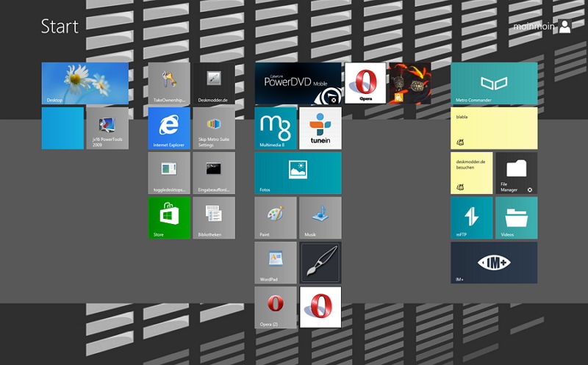Screen dimensions: 588x365
Task: Click the user avatar picture
Action: [x=564, y=26]
